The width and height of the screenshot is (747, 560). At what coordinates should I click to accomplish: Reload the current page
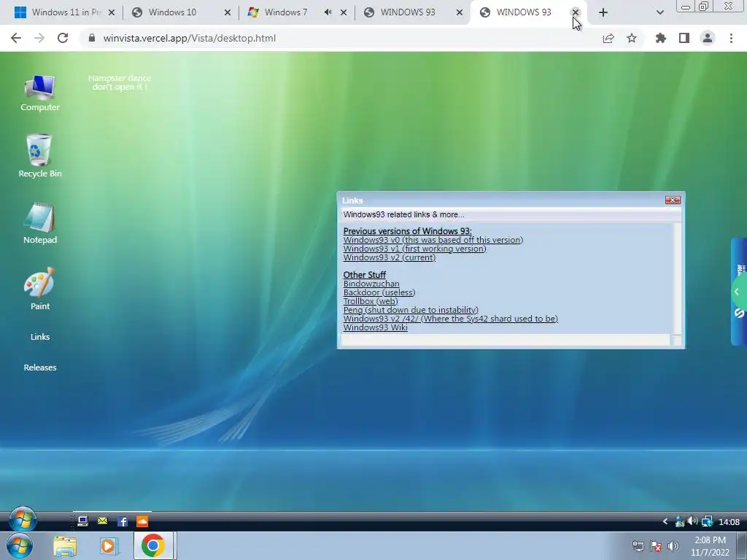coord(63,38)
